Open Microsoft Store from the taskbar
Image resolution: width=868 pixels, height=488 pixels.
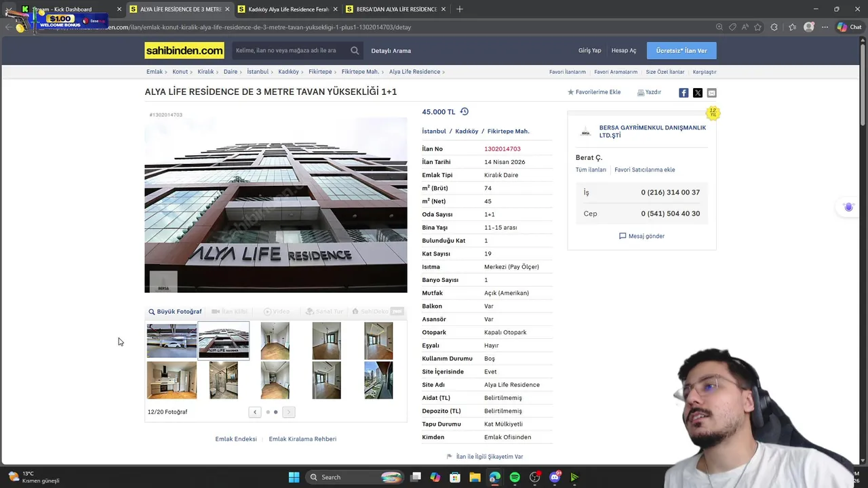(x=455, y=477)
